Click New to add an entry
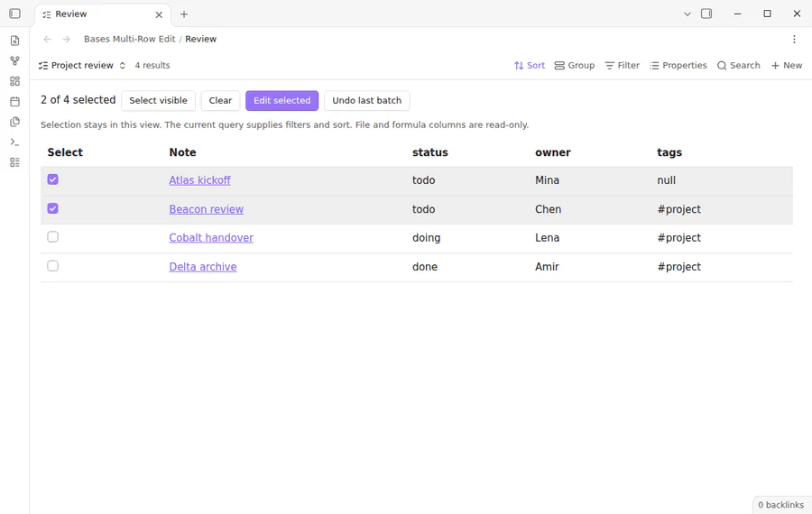 click(x=787, y=65)
